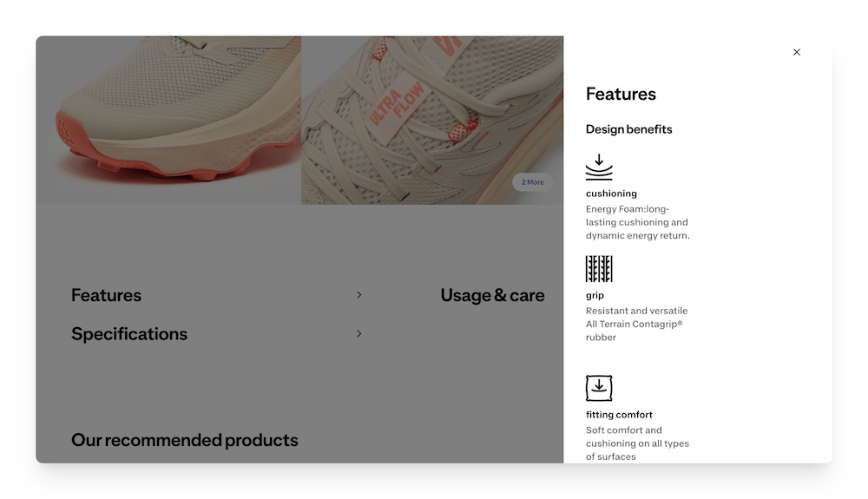868x499 pixels.
Task: Open the Features row
Action: click(217, 295)
